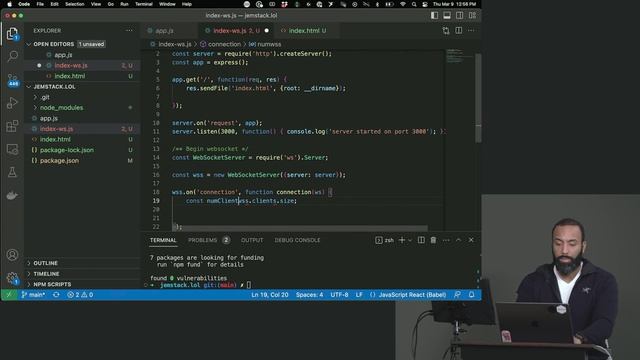Image resolution: width=640 pixels, height=360 pixels.
Task: Open the index.html editor tab
Action: (307, 31)
